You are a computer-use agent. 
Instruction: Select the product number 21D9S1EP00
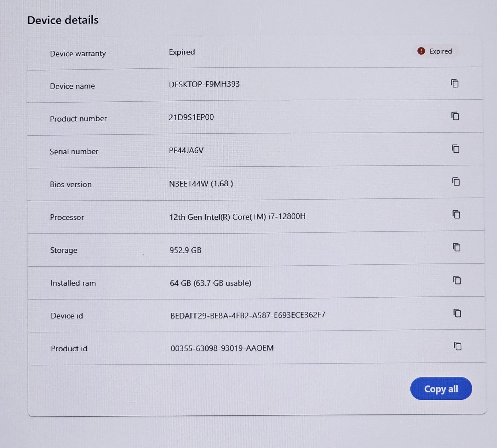(191, 117)
